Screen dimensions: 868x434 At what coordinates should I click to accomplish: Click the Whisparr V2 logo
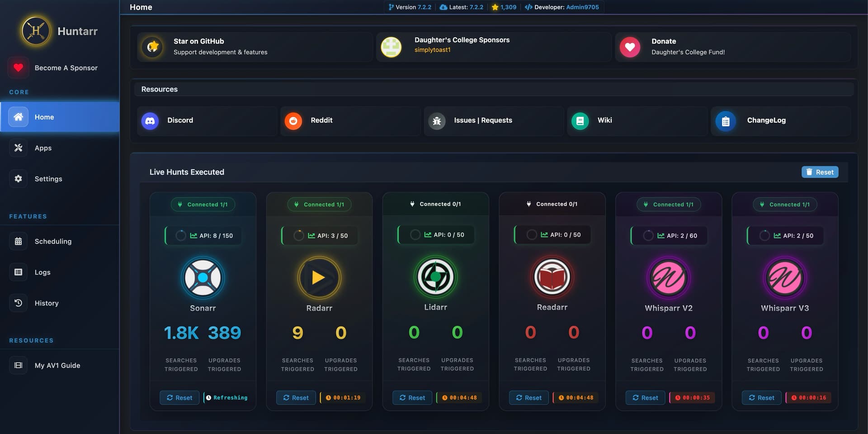point(669,277)
